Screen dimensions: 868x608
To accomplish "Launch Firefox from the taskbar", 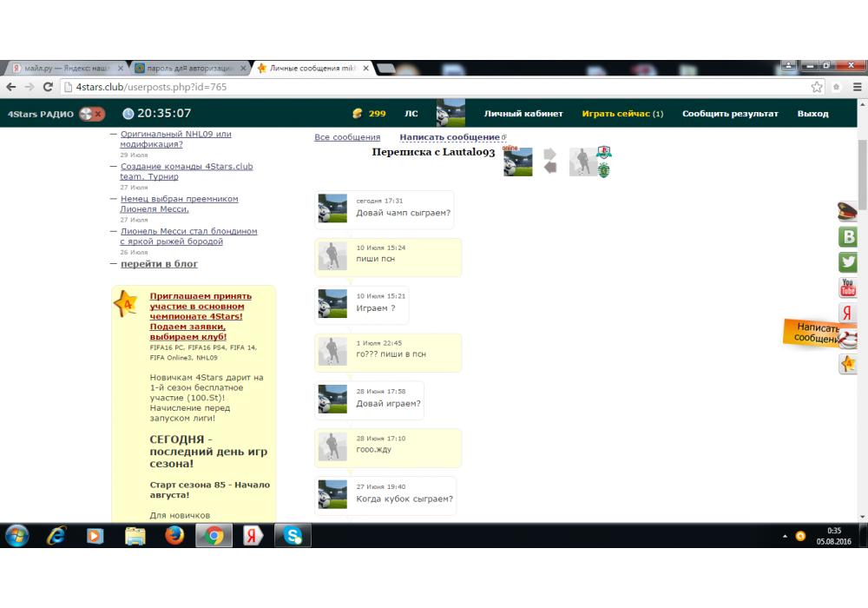I will coord(174,535).
